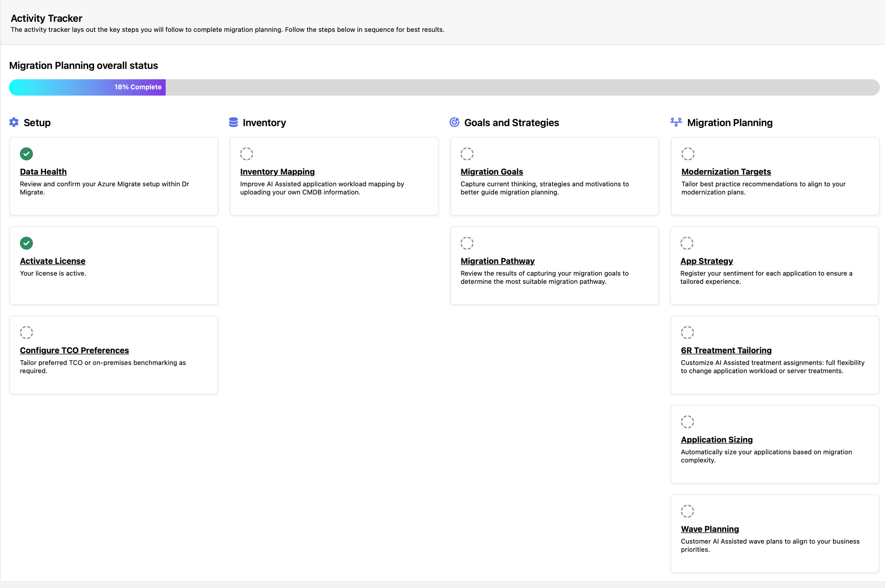Open the Migration Goals link

492,172
